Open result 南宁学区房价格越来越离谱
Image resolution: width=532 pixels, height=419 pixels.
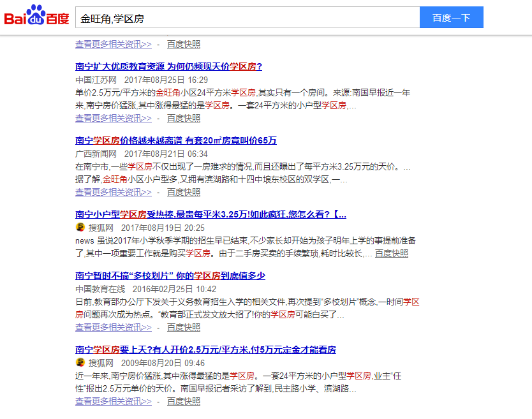pyautogui.click(x=175, y=140)
